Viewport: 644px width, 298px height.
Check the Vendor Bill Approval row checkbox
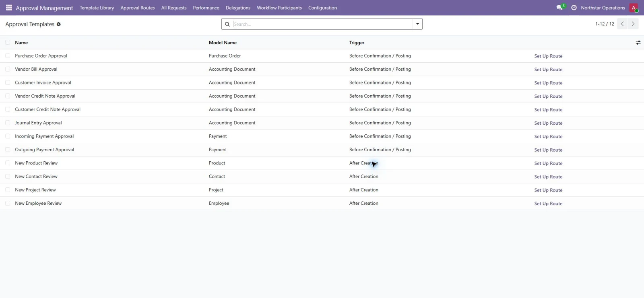click(x=8, y=69)
